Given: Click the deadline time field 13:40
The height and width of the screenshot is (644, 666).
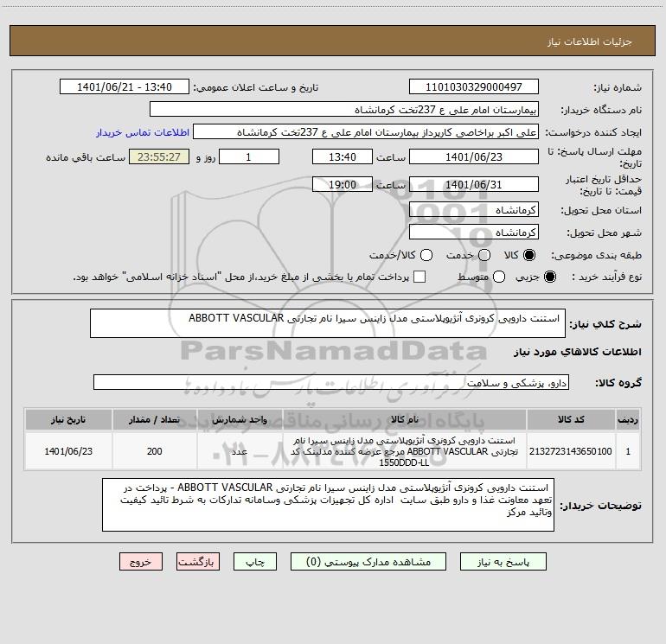Looking at the screenshot, I should tap(343, 156).
